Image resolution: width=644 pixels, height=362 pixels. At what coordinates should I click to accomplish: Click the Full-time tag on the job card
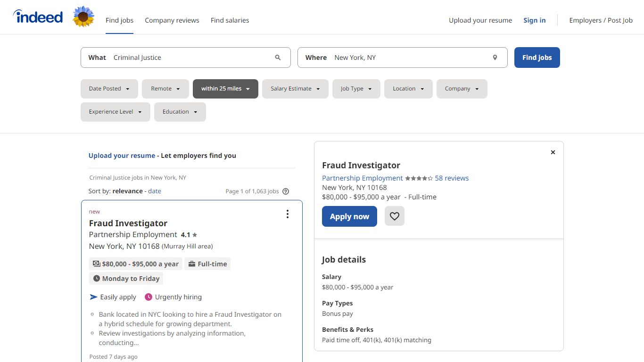[207, 264]
